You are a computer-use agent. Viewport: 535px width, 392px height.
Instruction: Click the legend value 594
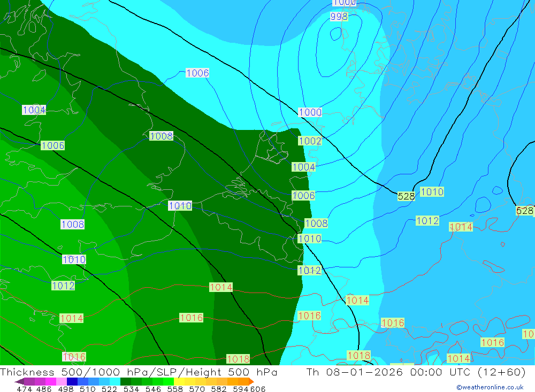click(x=241, y=389)
